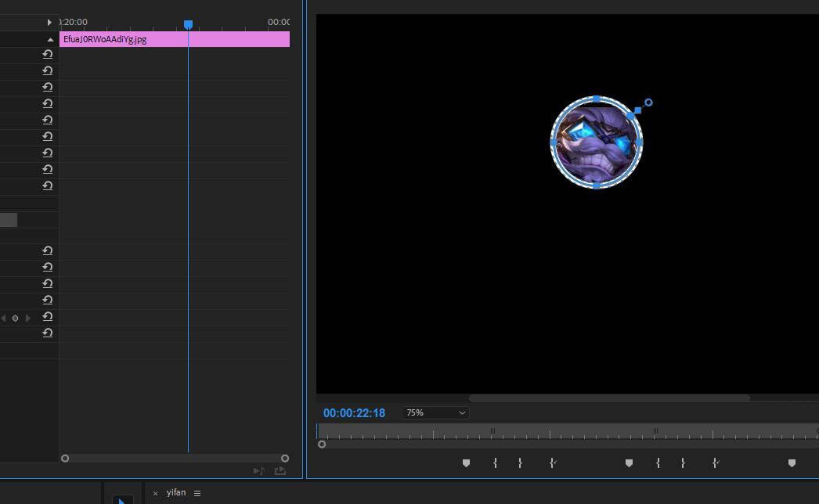Screen dimensions: 819x504
Task: Click the blue playhead marker in the Effect Controls ruler
Action: [188, 24]
